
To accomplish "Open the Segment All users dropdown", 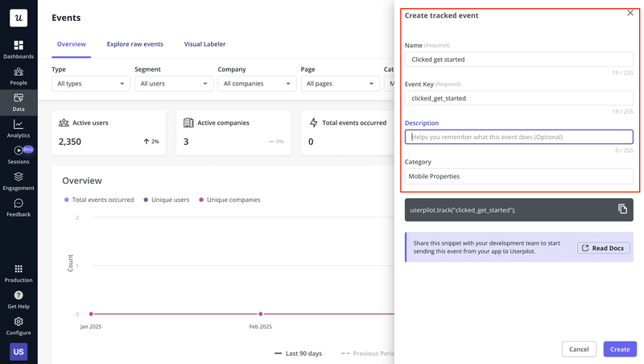I will pos(174,84).
